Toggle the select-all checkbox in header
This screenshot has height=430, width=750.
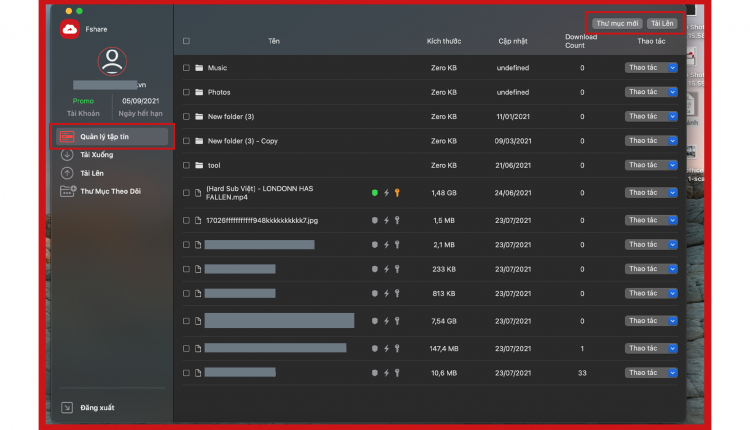(x=186, y=41)
